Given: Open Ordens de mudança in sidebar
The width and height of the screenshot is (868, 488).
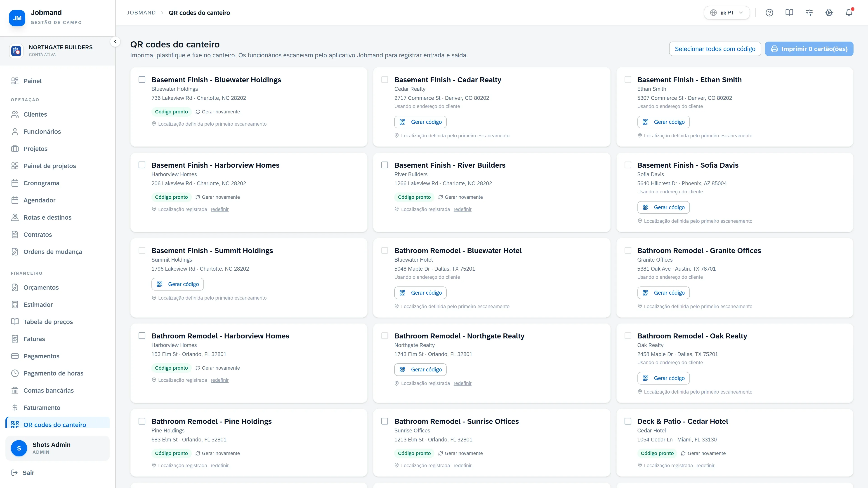Looking at the screenshot, I should coord(58,252).
